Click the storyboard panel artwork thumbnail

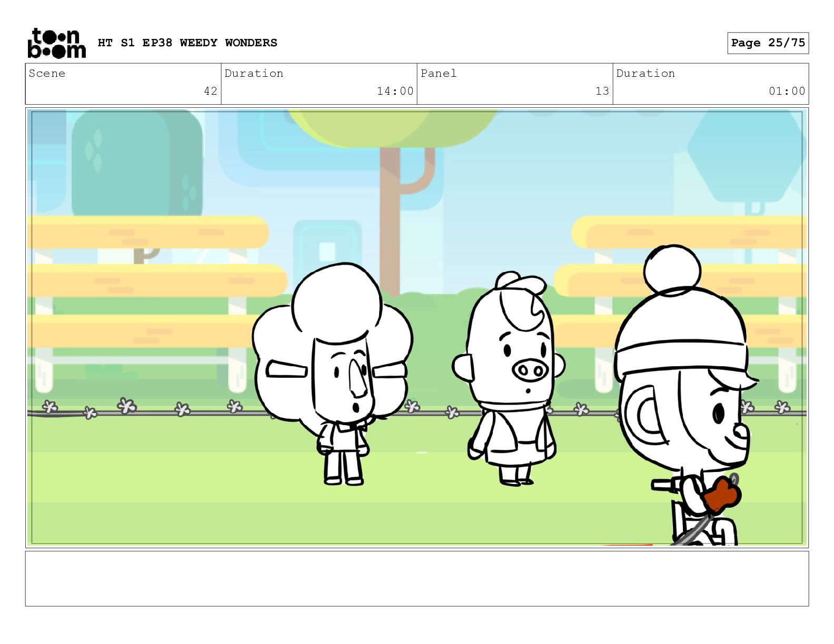click(417, 328)
